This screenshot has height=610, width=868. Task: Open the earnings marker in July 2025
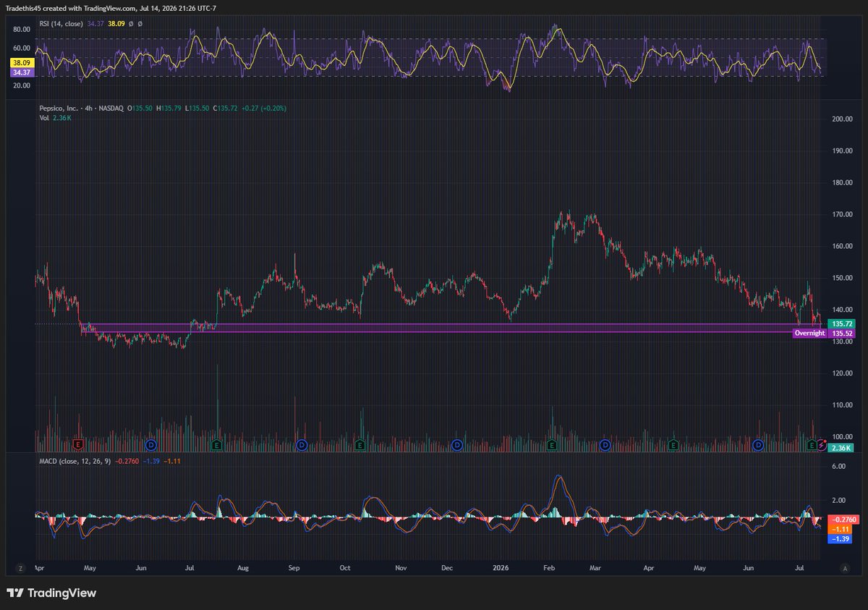[216, 444]
